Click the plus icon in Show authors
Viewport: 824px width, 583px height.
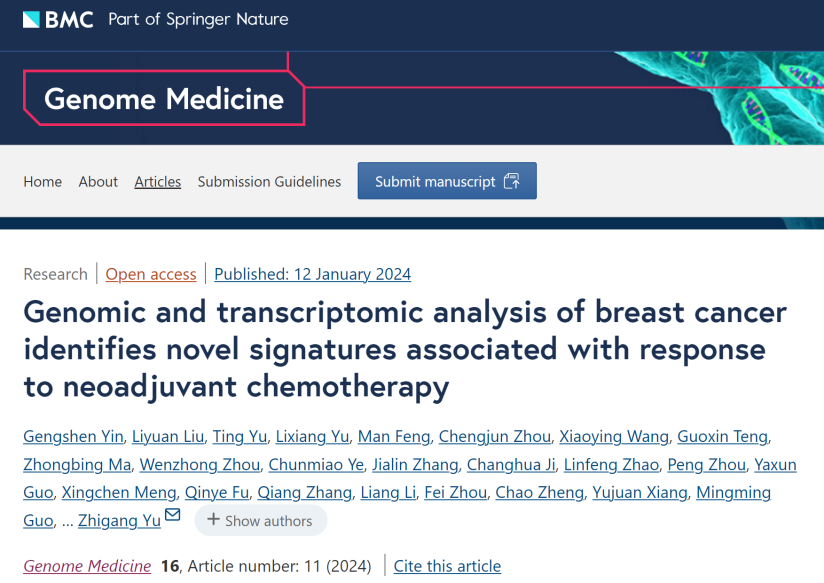coord(213,520)
